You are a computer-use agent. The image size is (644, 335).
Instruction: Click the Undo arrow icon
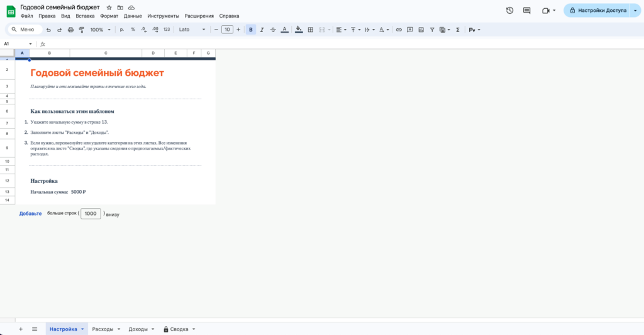[48, 30]
